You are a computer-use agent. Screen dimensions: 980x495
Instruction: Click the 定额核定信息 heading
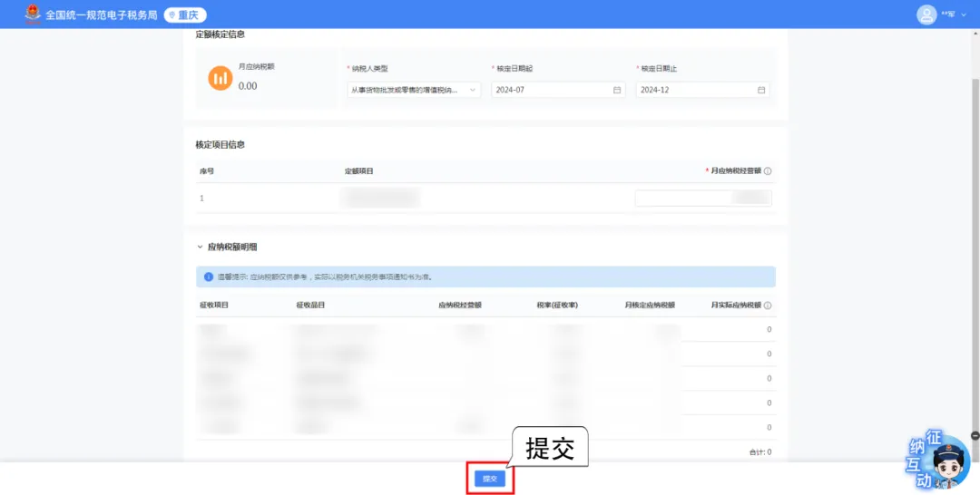click(220, 34)
